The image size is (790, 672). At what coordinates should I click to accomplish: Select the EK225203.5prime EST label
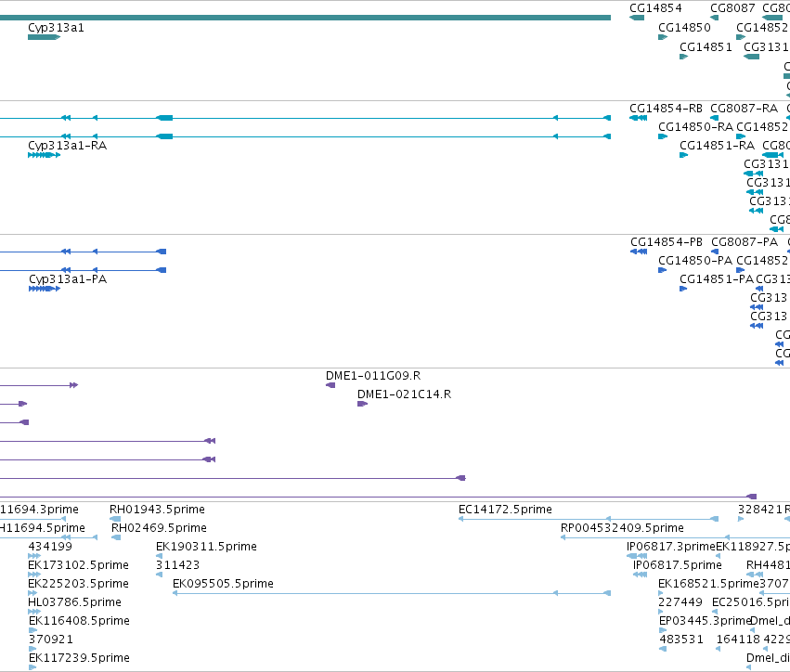(78, 584)
